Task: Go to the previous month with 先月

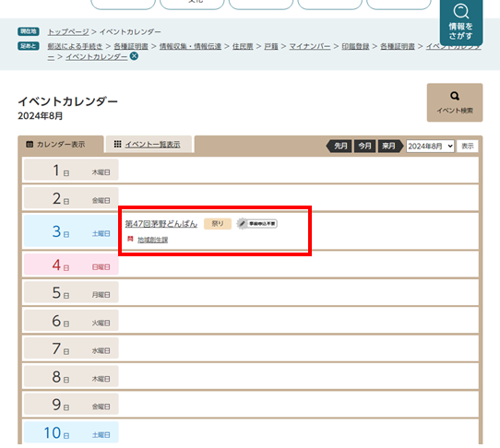Action: pos(339,146)
